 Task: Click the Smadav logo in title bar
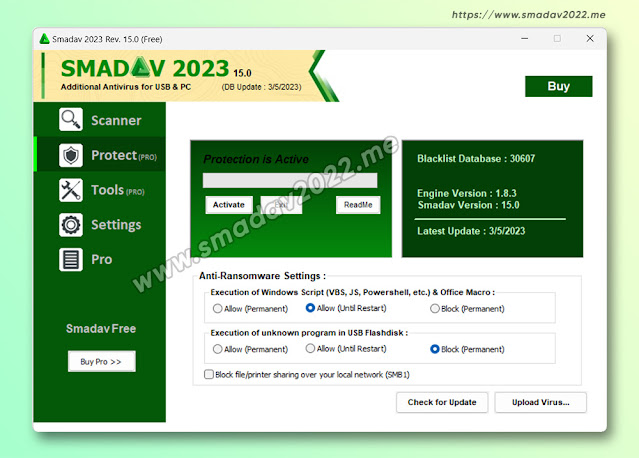tap(44, 39)
